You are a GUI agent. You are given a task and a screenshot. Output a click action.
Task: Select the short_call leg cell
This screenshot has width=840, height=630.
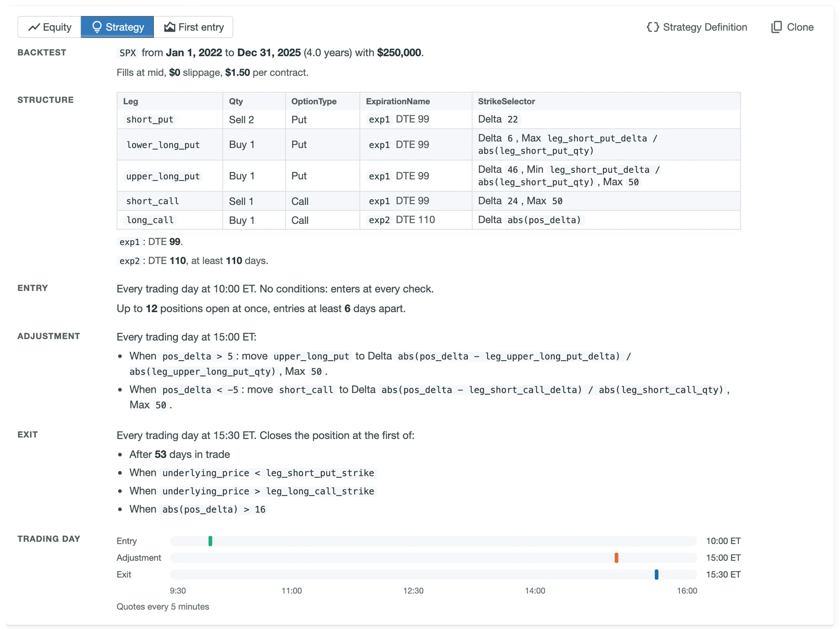tap(170, 201)
